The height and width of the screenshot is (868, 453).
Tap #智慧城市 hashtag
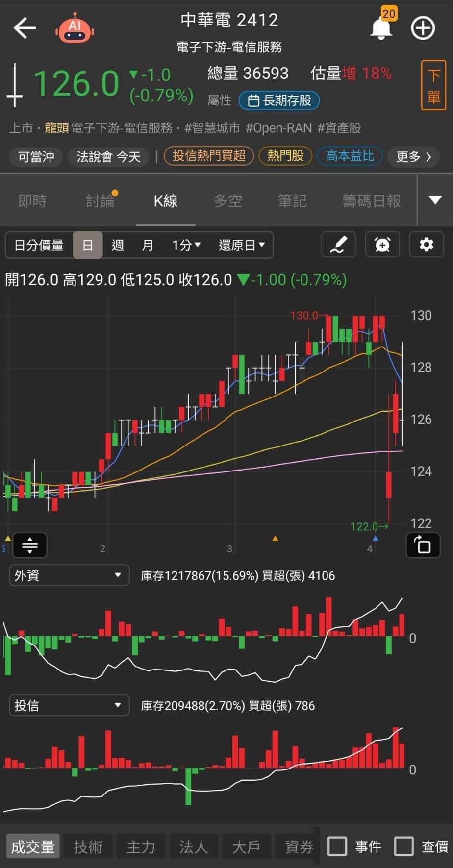pyautogui.click(x=212, y=128)
